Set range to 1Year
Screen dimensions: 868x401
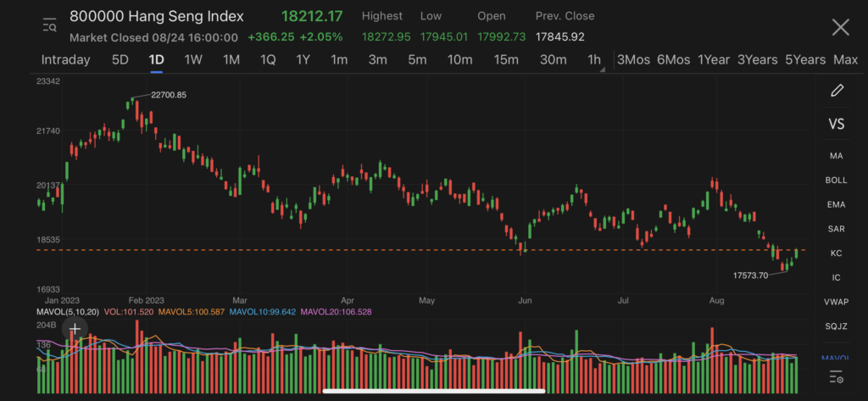[x=714, y=60]
